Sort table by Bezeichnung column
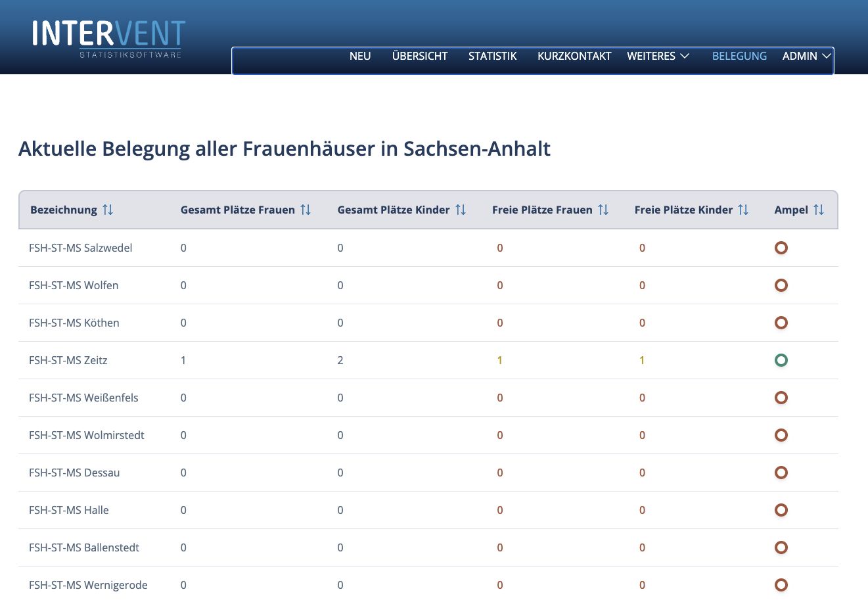The image size is (868, 602). click(108, 210)
